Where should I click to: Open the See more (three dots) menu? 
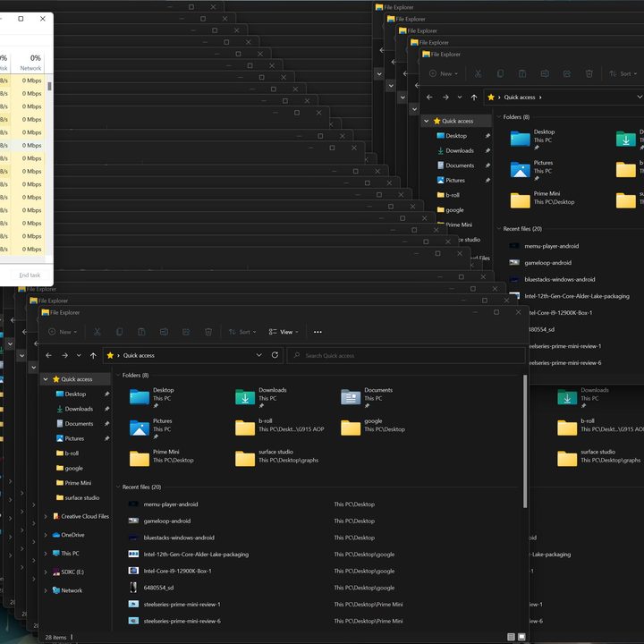318,332
